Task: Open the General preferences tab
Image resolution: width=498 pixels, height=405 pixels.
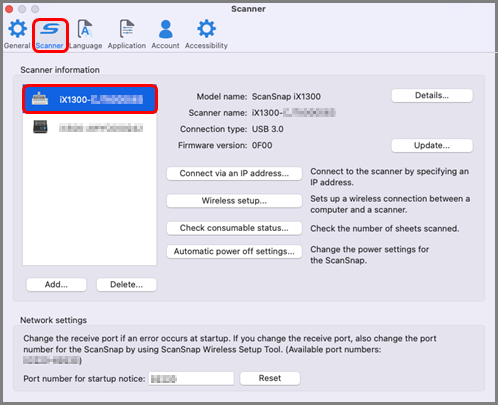Action: tap(17, 34)
